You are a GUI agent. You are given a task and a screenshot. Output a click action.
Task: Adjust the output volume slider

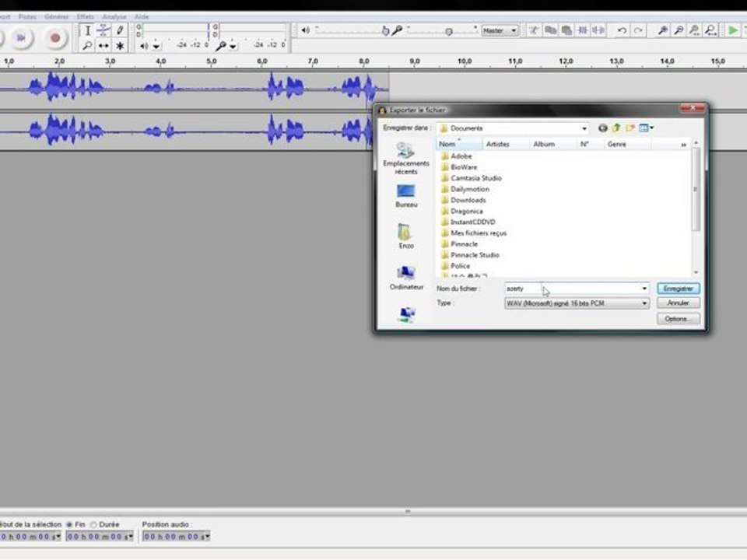pyautogui.click(x=385, y=31)
